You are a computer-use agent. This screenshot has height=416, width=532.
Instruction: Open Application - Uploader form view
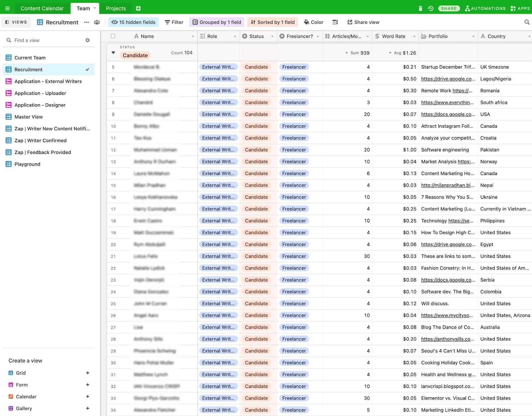[x=49, y=93]
